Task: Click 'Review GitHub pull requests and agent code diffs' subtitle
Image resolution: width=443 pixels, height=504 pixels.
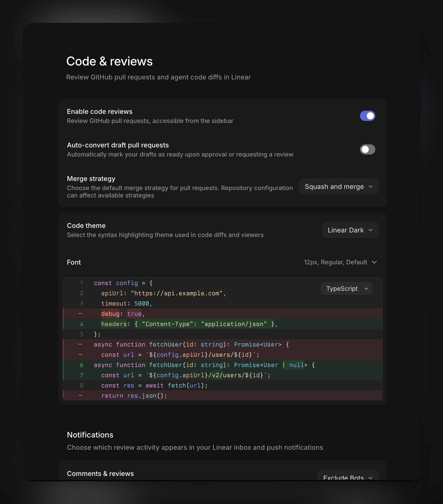Action: (158, 77)
